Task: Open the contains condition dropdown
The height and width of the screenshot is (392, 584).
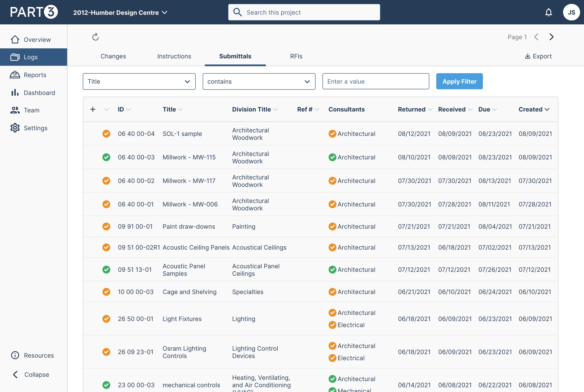Action: (259, 81)
